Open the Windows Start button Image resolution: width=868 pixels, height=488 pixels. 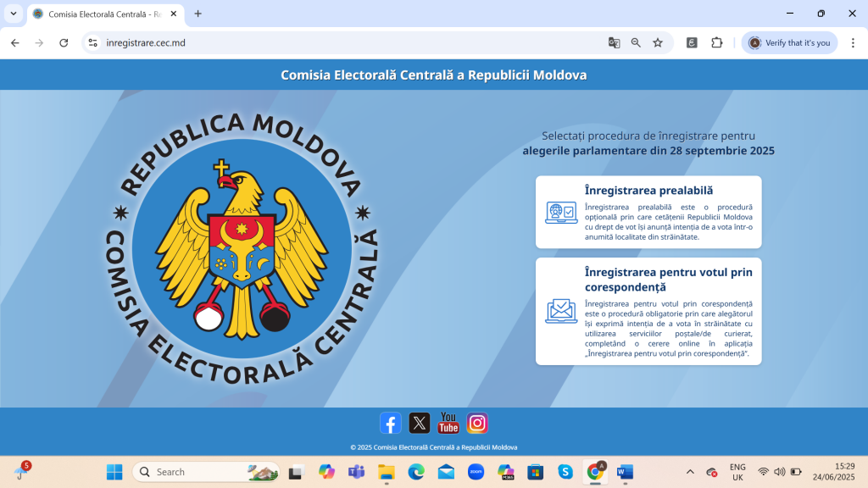tap(114, 472)
